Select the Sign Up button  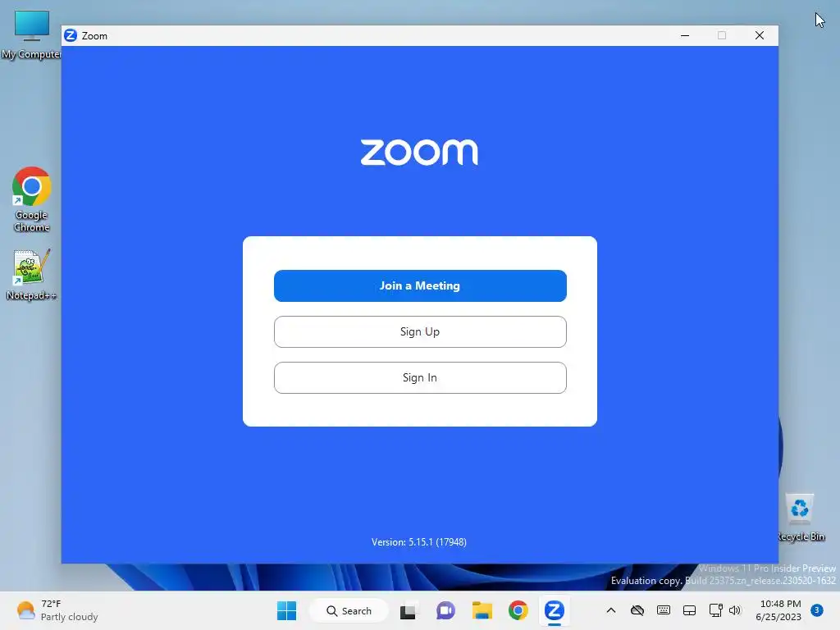coord(420,331)
